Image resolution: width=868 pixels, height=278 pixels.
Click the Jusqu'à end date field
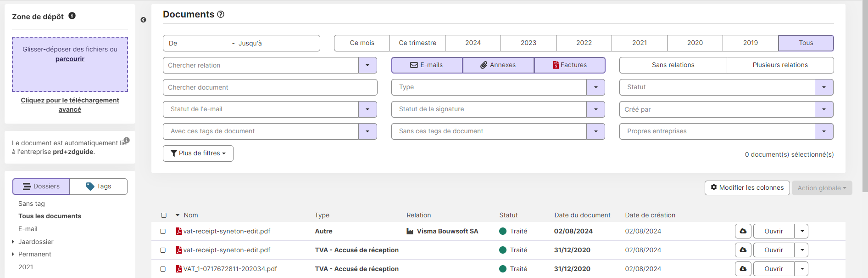coord(277,43)
